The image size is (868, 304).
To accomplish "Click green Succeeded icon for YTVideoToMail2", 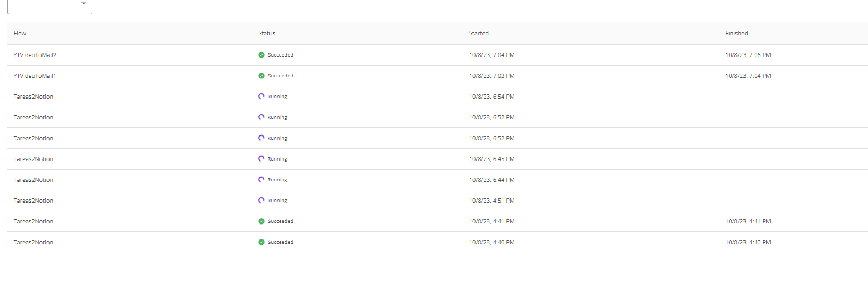I will point(261,55).
